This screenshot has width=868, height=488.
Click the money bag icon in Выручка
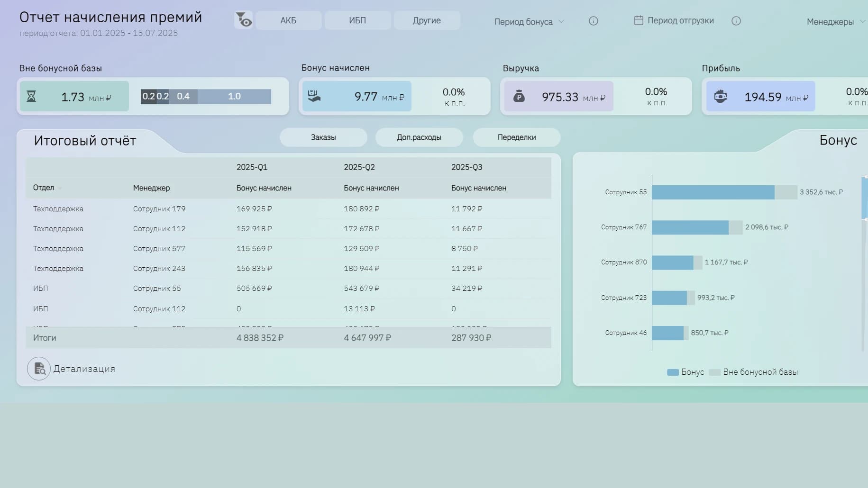[x=519, y=97]
